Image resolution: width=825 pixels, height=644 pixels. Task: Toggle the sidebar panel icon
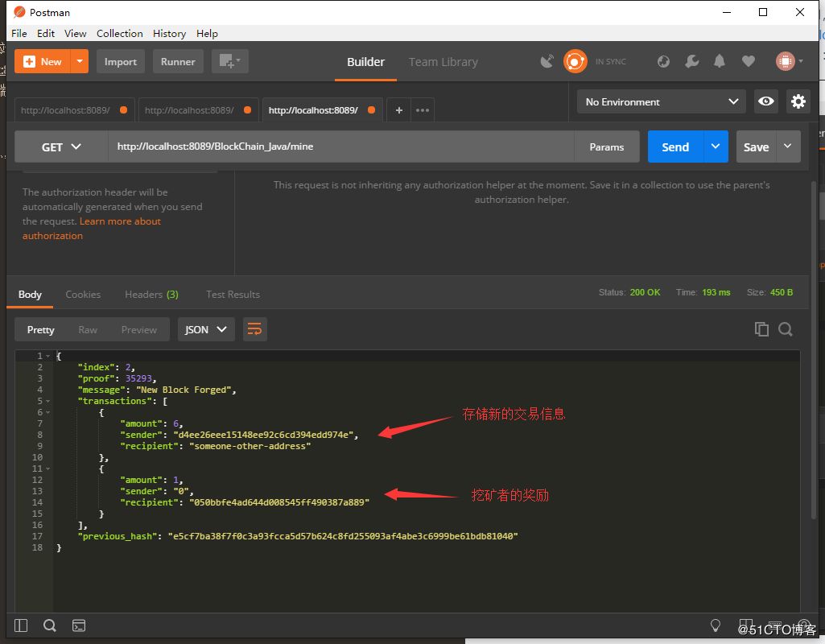point(21,625)
